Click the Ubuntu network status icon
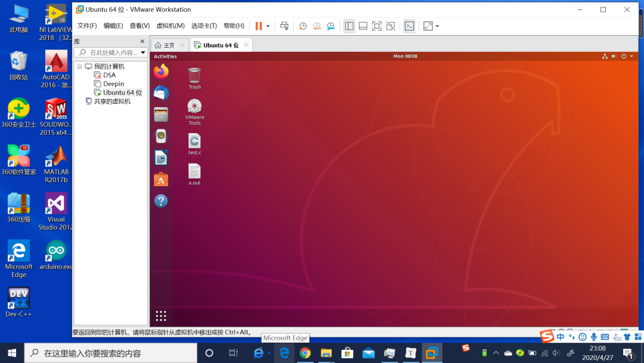Image resolution: width=644 pixels, height=363 pixels. coord(605,56)
